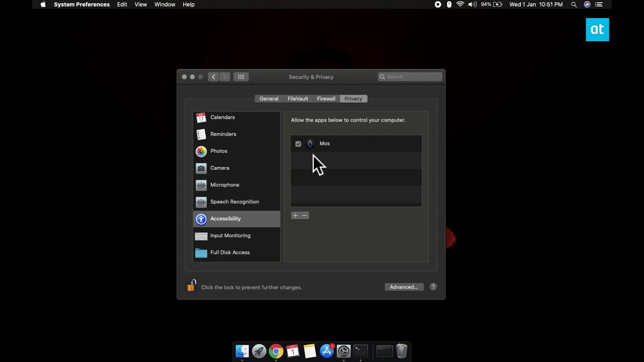Open the minimized window in the Dock
644x362 pixels.
[384, 350]
